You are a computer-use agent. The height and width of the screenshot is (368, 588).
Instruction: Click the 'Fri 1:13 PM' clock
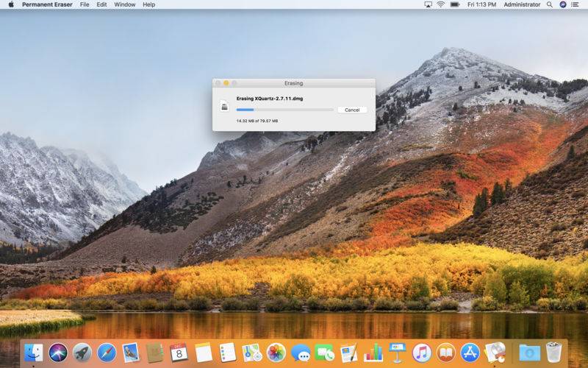point(481,4)
